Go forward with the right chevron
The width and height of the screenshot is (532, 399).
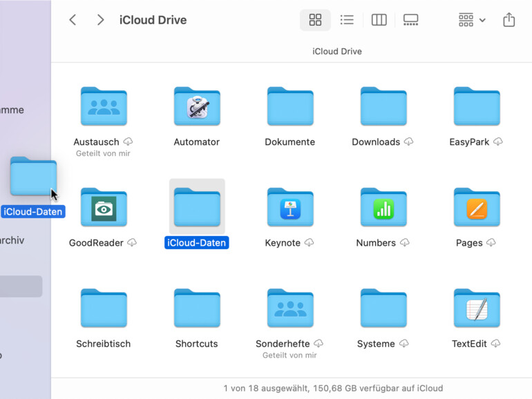(100, 20)
